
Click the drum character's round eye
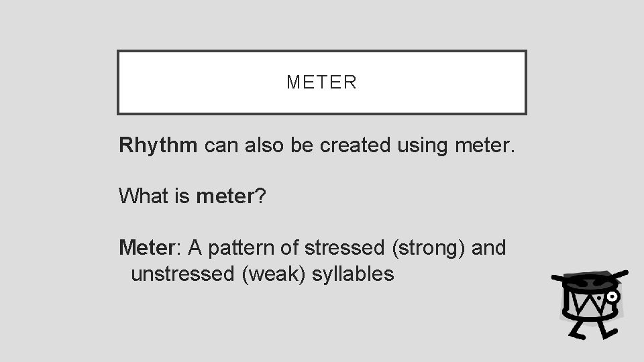612,297
